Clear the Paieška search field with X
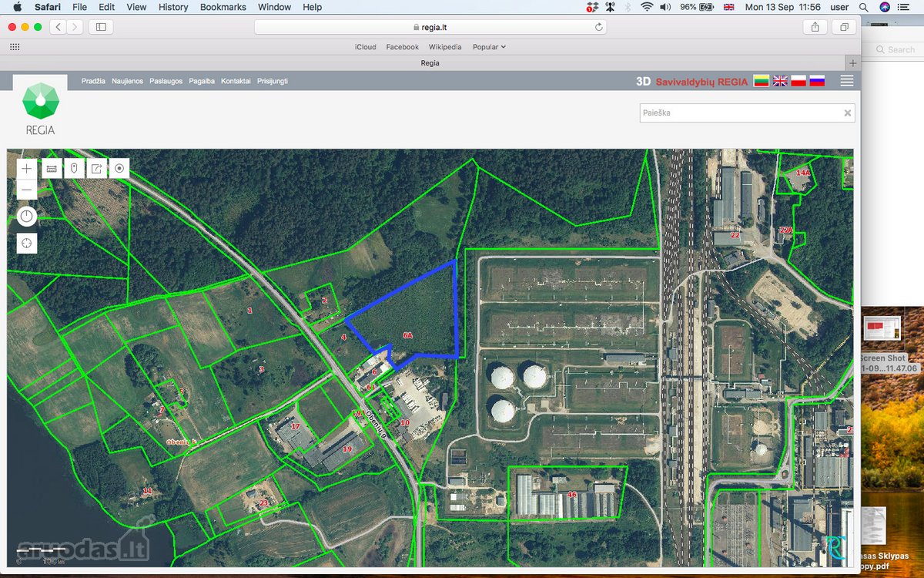Screen dimensions: 924x578 [x=847, y=113]
